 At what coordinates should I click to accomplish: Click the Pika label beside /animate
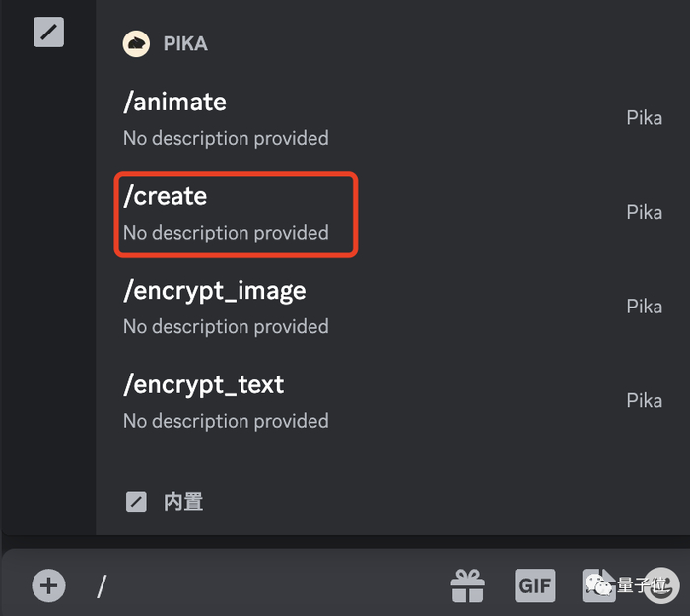[x=644, y=118]
